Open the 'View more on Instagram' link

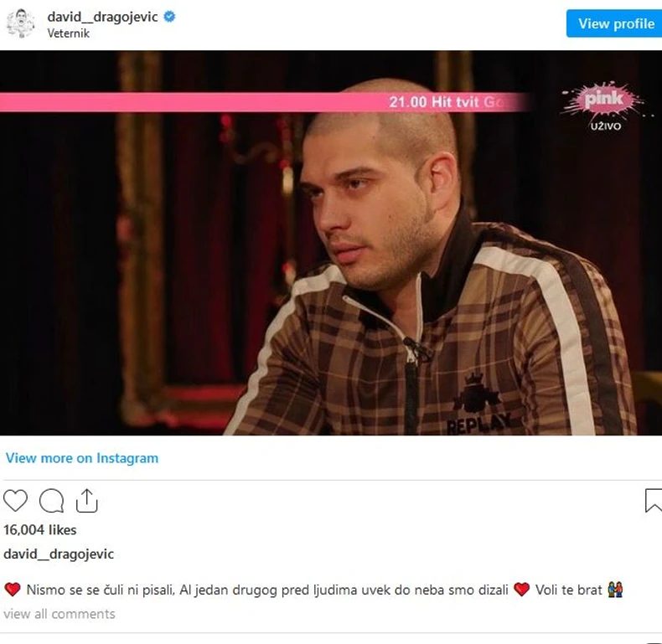pos(82,458)
